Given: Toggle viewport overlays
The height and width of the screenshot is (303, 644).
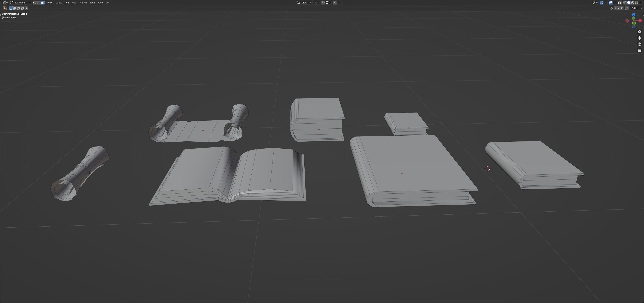Looking at the screenshot, I should tap(610, 2).
